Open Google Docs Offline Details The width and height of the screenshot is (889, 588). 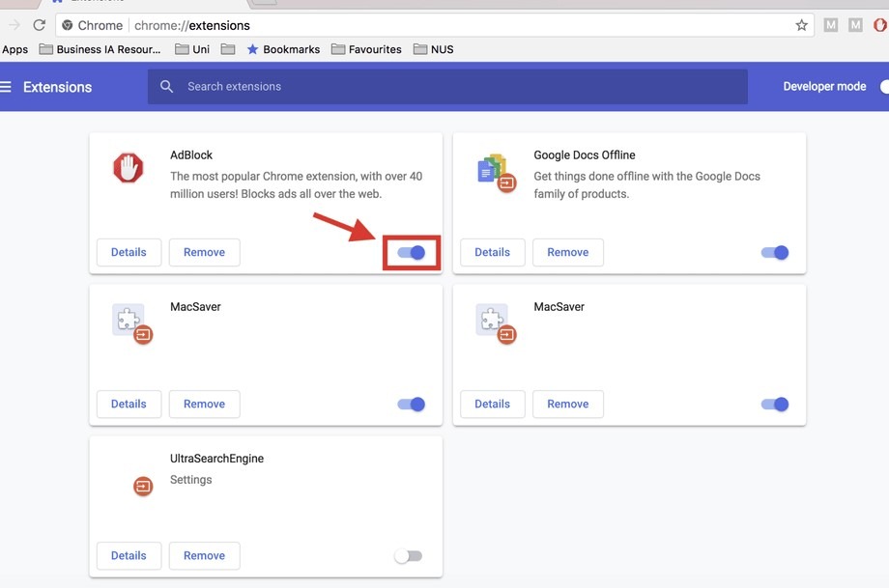coord(492,253)
